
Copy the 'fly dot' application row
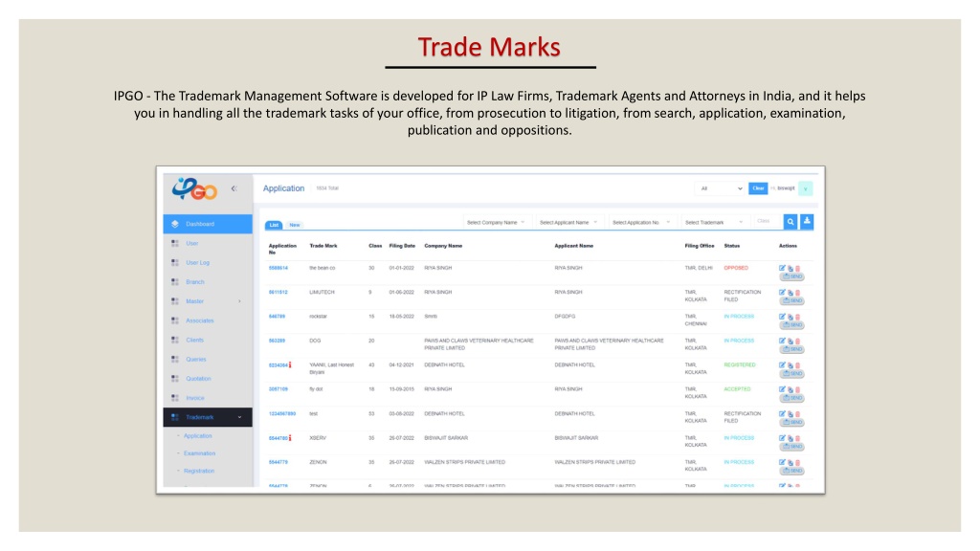click(x=790, y=390)
